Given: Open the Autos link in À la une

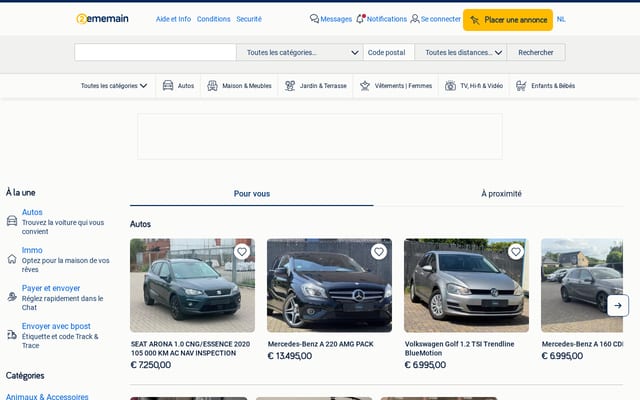Looking at the screenshot, I should point(32,212).
